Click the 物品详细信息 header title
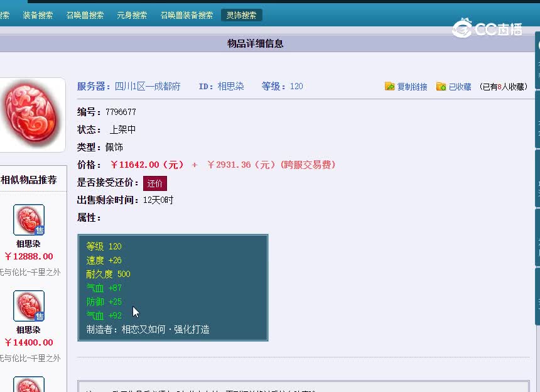The height and width of the screenshot is (392, 540). [255, 44]
